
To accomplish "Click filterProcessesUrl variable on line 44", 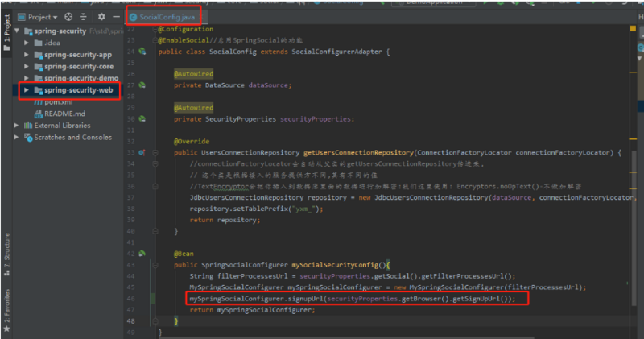I will [252, 276].
